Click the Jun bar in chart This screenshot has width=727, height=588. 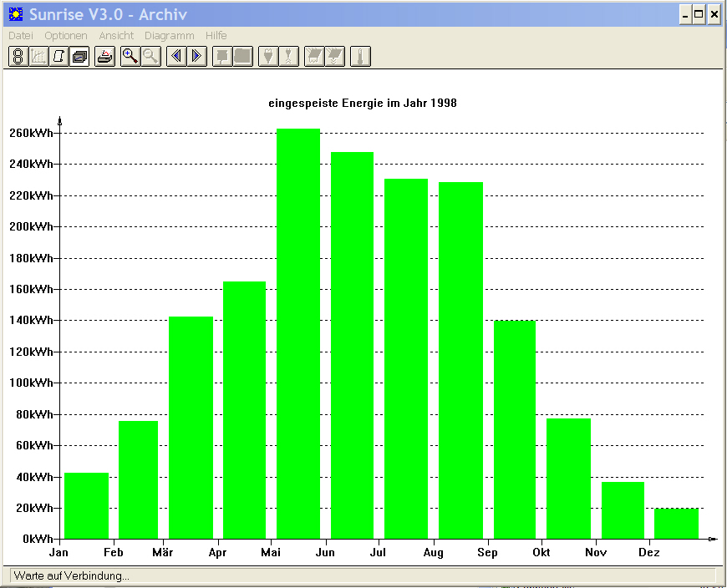coord(352,345)
